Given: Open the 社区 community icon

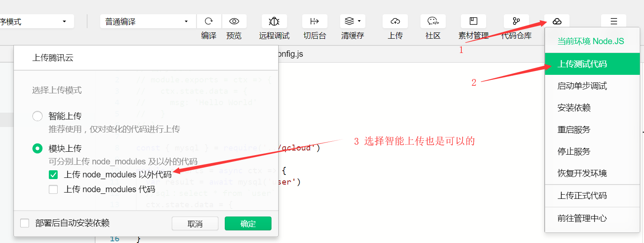Looking at the screenshot, I should point(433,21).
